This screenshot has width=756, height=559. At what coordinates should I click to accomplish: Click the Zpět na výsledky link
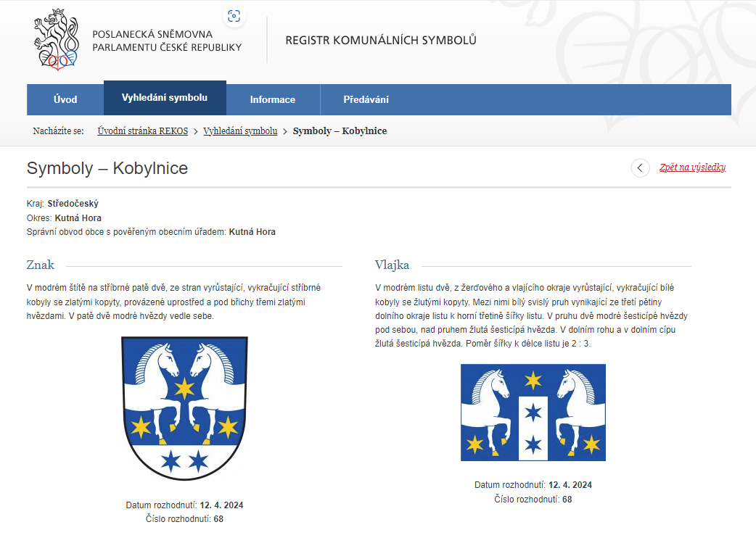coord(692,167)
